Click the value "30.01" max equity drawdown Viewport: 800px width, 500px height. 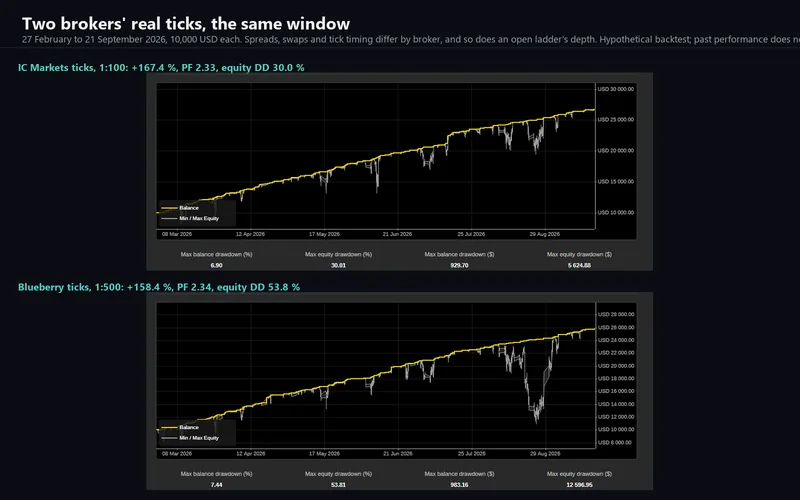[338, 265]
